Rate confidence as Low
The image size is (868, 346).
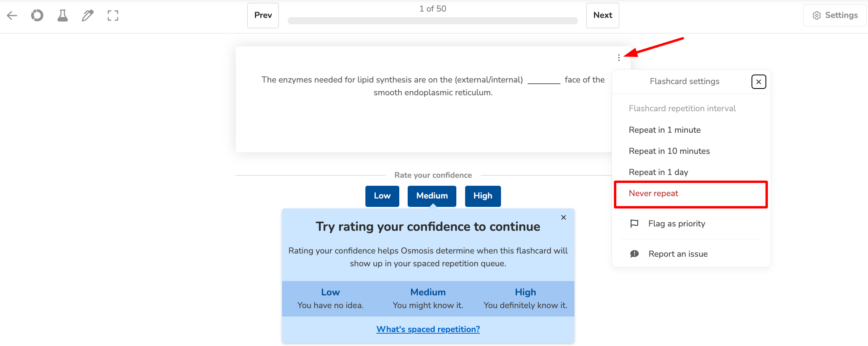[x=382, y=196]
